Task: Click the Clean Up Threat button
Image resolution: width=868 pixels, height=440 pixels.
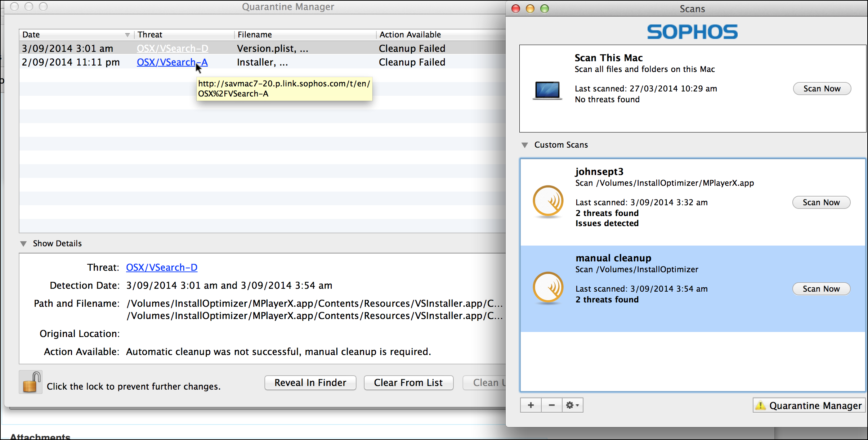Action: (x=484, y=383)
